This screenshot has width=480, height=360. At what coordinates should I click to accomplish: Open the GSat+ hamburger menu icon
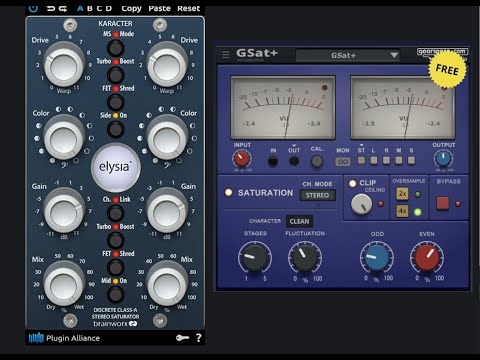226,54
